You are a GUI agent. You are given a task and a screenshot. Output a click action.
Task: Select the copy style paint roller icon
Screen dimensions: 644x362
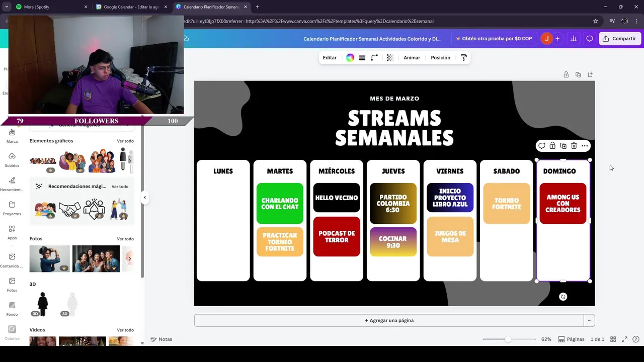[464, 58]
